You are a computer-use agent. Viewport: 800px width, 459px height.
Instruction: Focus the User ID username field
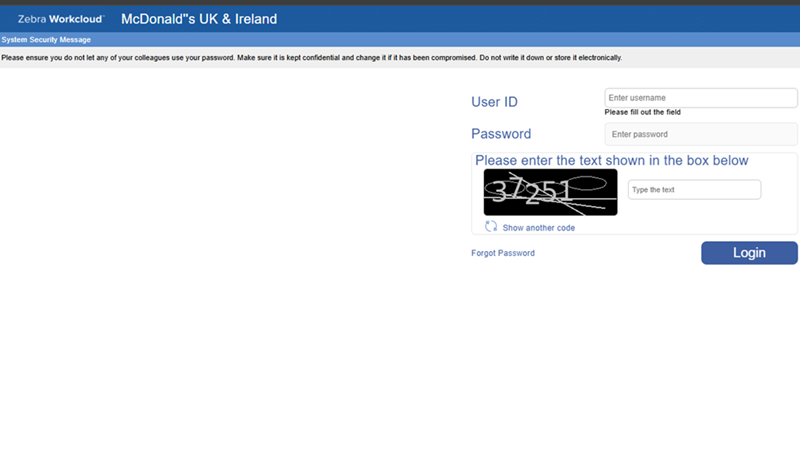tap(701, 98)
